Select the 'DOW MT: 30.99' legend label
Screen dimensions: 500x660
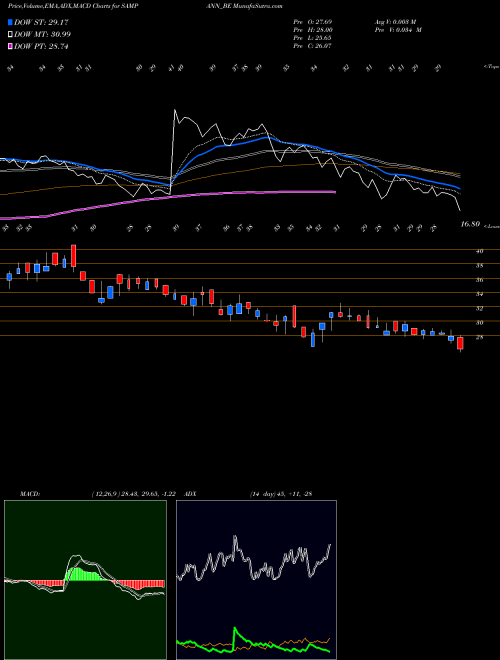[x=42, y=35]
